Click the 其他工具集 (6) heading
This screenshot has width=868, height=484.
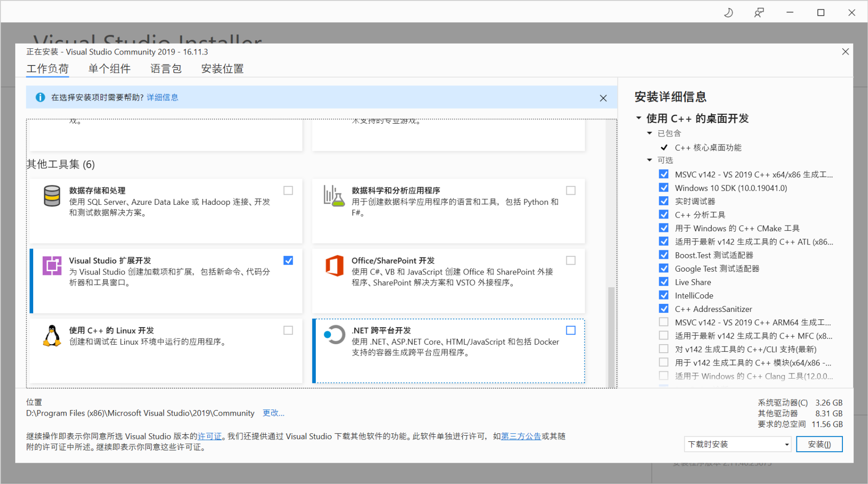coord(61,164)
